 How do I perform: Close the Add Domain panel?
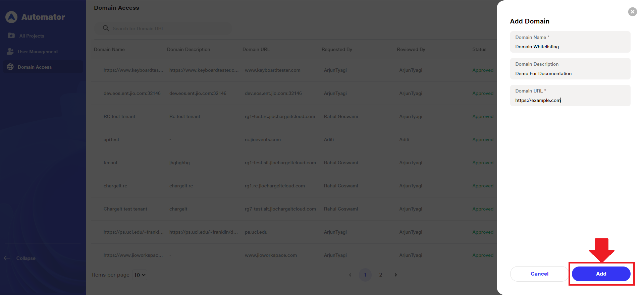[x=632, y=12]
